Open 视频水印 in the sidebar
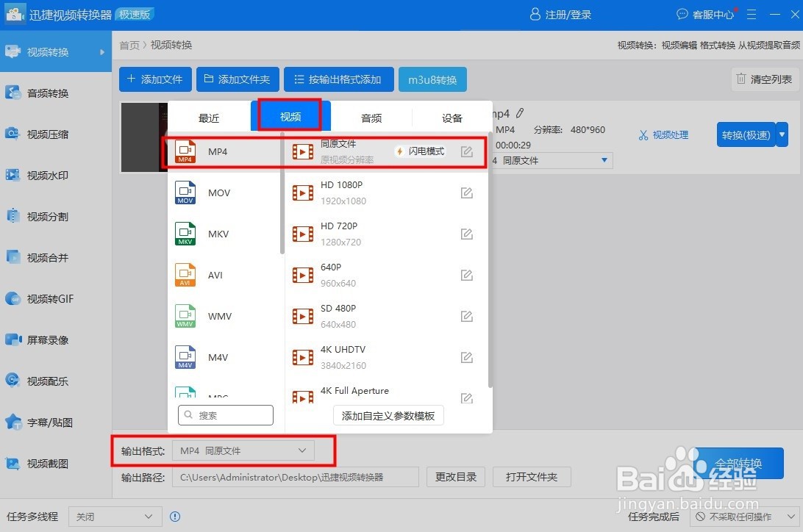 coord(55,176)
